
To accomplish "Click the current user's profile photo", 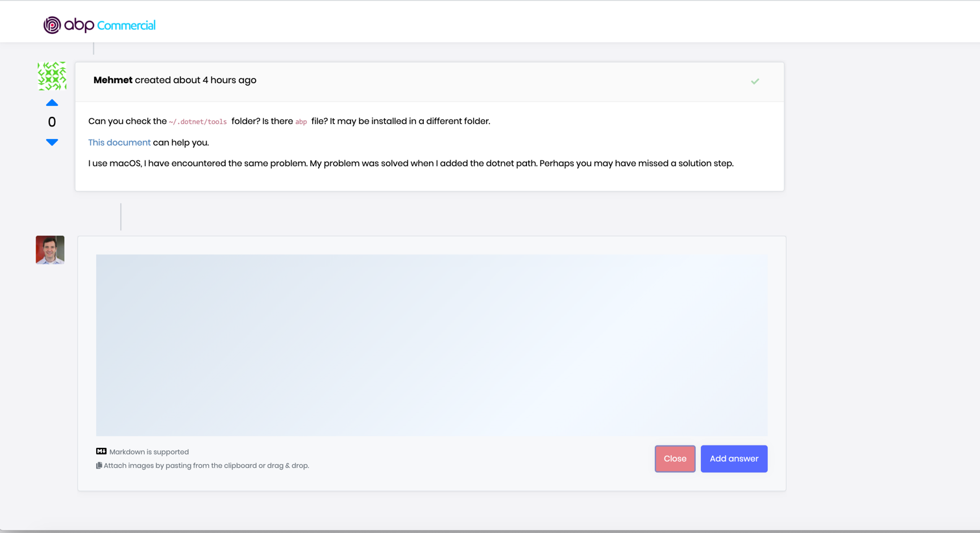I will tap(50, 250).
